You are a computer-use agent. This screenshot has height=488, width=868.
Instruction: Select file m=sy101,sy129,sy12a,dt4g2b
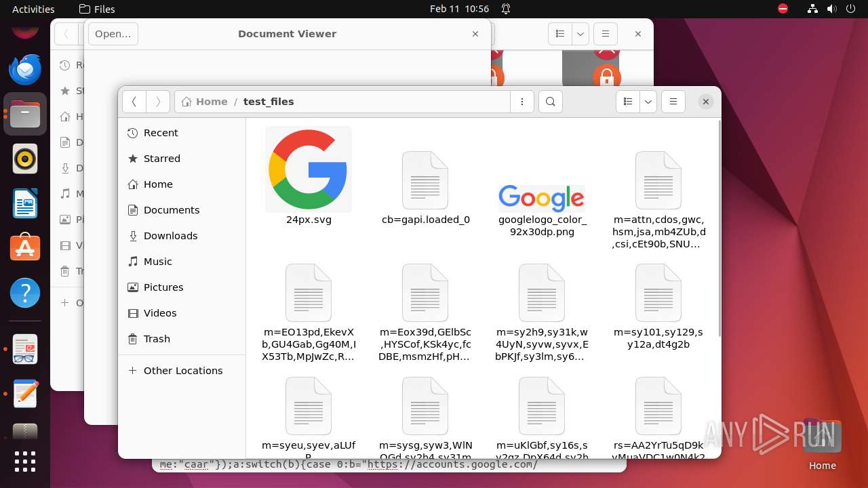(x=658, y=306)
